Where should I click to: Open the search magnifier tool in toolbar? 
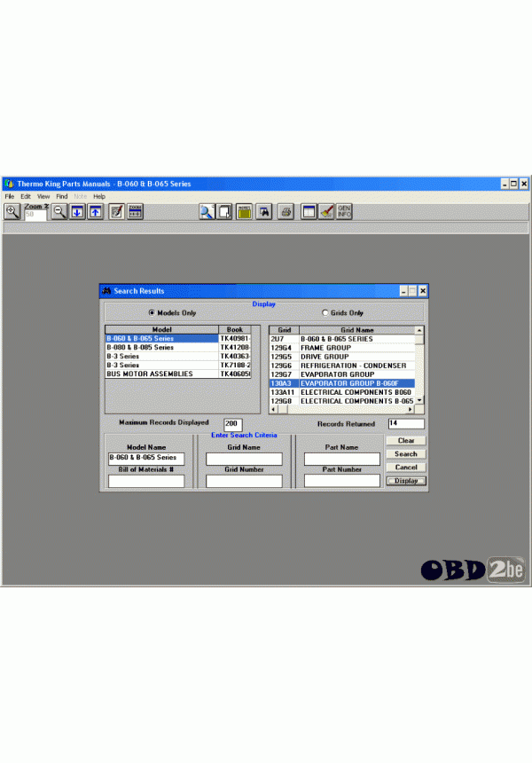[x=206, y=211]
